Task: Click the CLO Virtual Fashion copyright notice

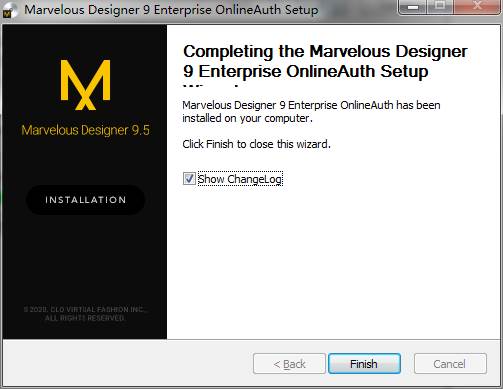Action: tap(85, 314)
